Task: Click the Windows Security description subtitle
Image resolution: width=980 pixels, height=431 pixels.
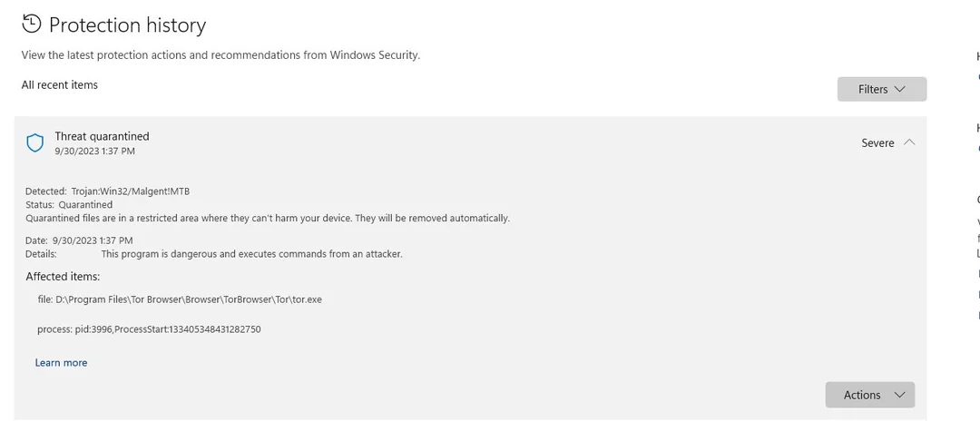Action: click(x=220, y=55)
